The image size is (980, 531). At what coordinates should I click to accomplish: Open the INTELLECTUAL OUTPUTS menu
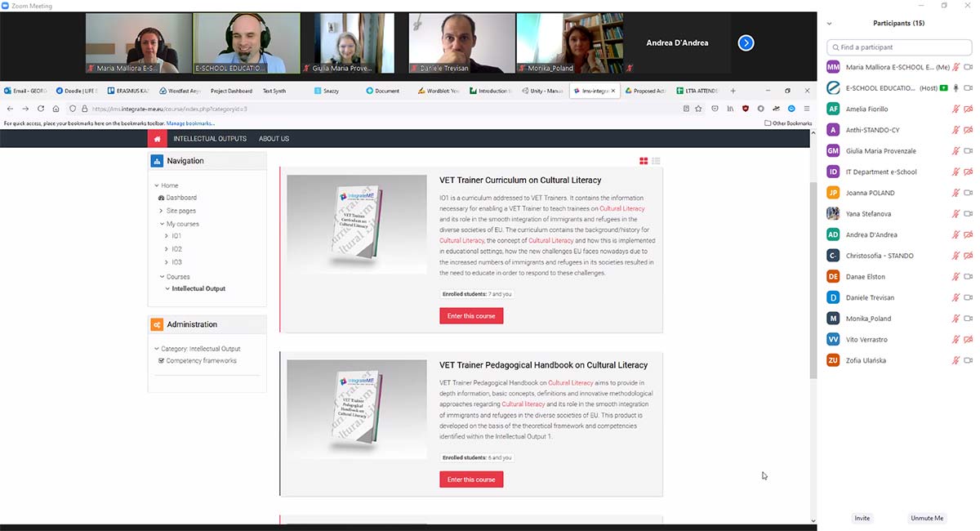[209, 139]
